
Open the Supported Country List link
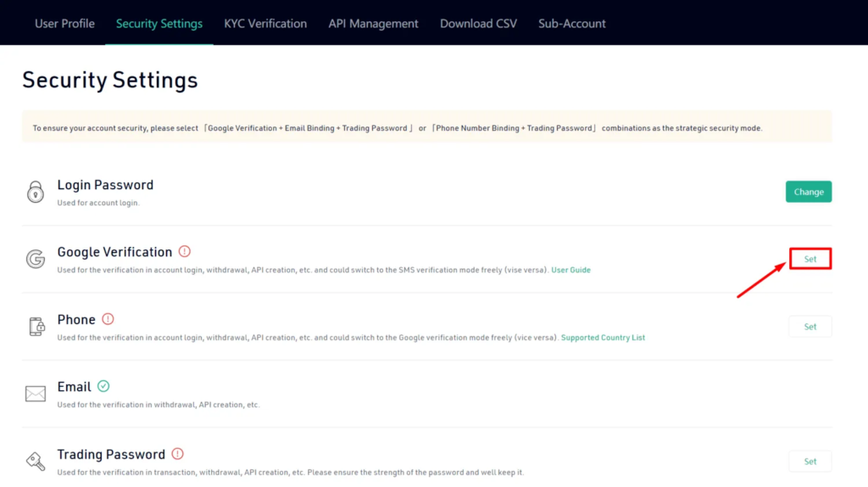603,338
